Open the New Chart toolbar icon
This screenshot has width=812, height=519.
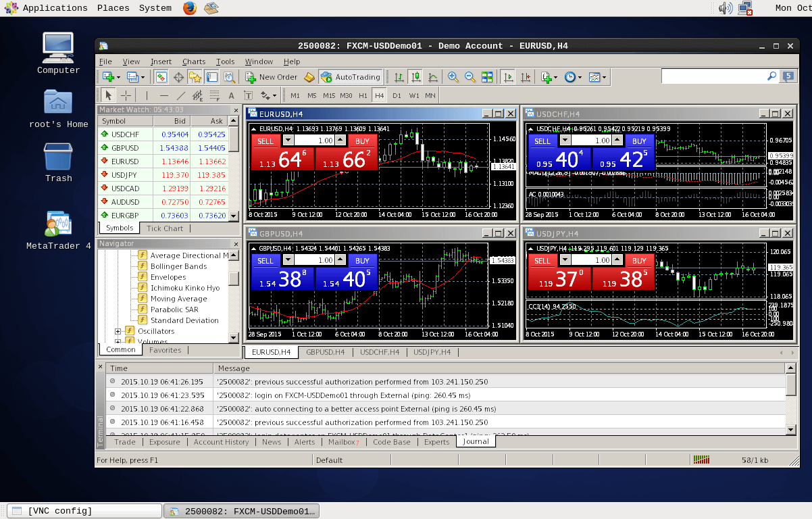pyautogui.click(x=111, y=77)
